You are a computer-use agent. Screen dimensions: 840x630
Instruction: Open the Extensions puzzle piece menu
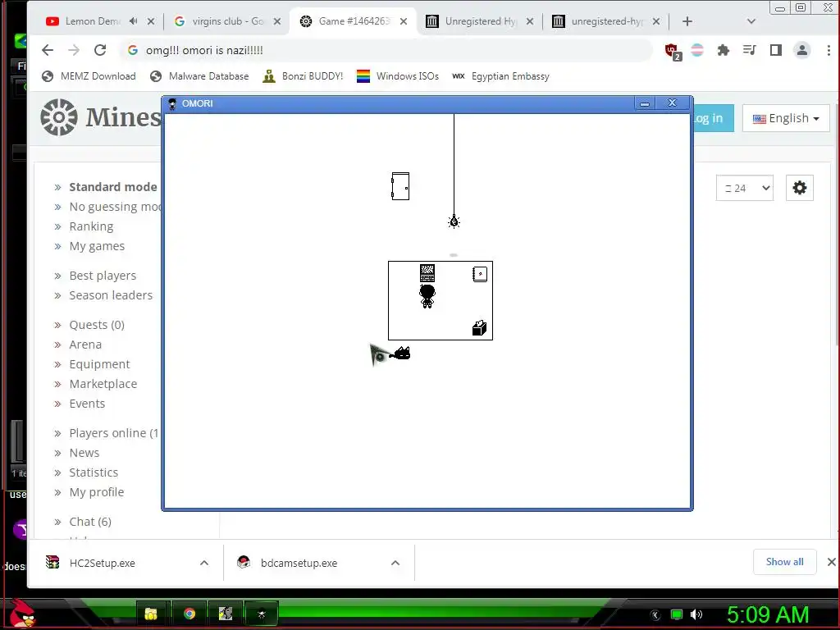click(x=724, y=50)
